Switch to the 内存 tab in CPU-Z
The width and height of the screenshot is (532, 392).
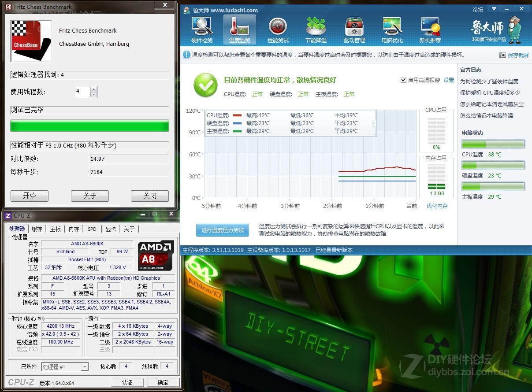74,229
